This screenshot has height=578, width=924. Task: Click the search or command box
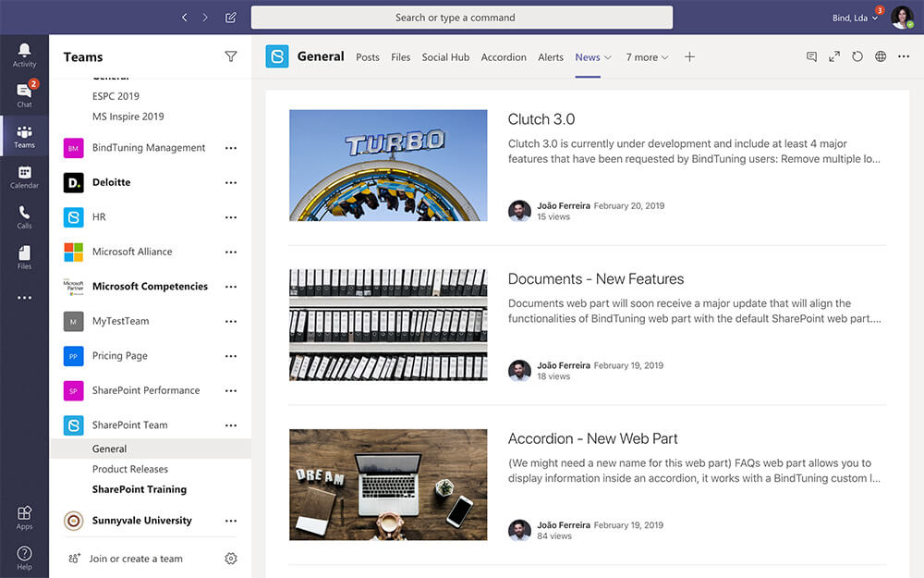pyautogui.click(x=461, y=18)
